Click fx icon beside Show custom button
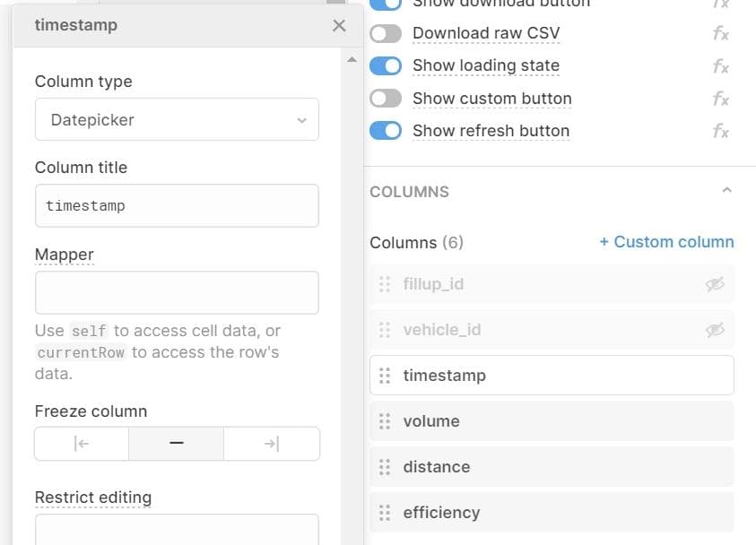The height and width of the screenshot is (545, 756). 720,99
